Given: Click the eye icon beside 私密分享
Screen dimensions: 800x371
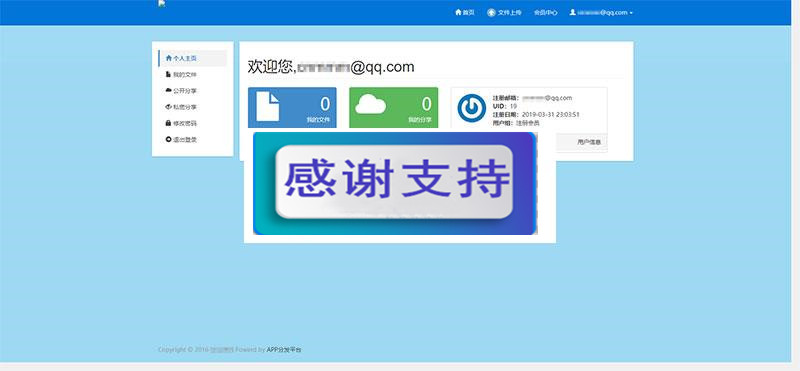Looking at the screenshot, I should click(x=169, y=107).
